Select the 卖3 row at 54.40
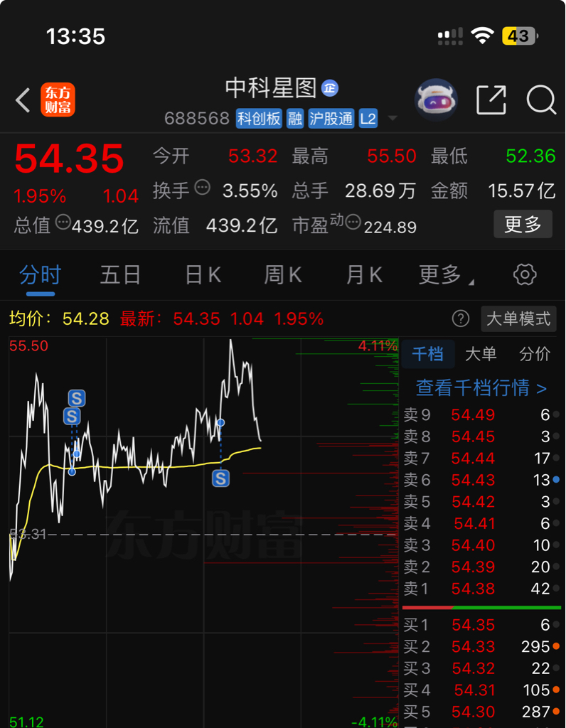Viewport: 566px width, 728px height. click(x=481, y=545)
